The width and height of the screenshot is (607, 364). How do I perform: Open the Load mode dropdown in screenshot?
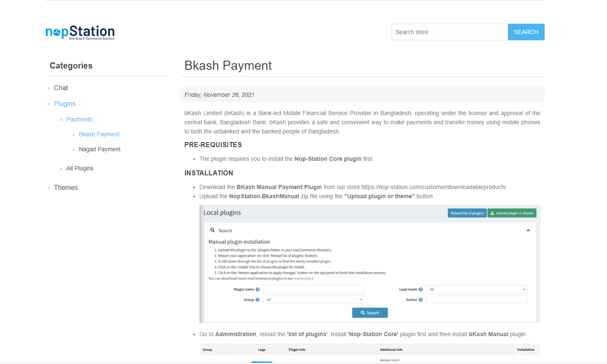tap(476, 289)
